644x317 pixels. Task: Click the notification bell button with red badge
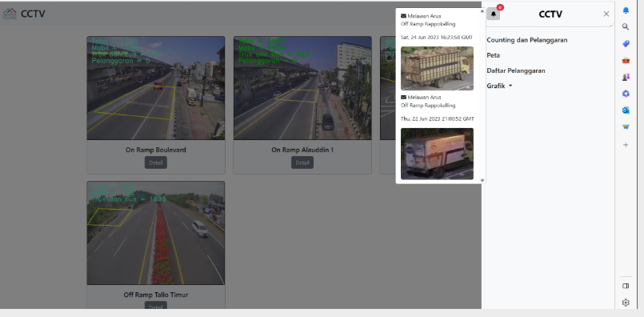coord(494,14)
